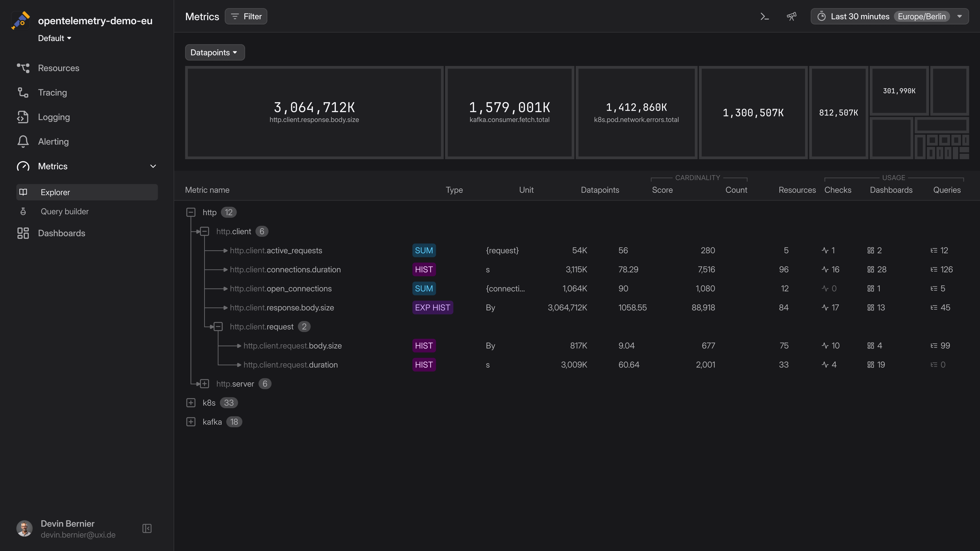Image resolution: width=980 pixels, height=551 pixels.
Task: Select Query builder menu item
Action: pos(65,211)
